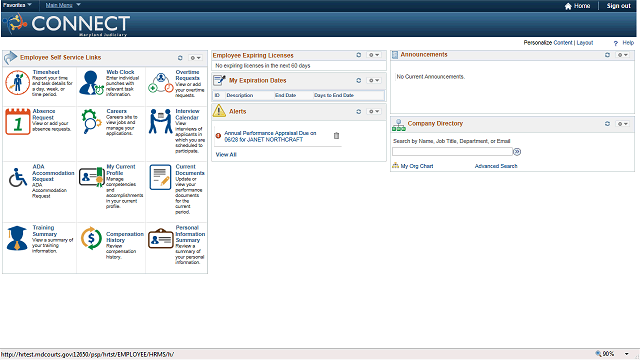The image size is (640, 360).
Task: Open the Compensation History dollar icon
Action: [x=91, y=238]
